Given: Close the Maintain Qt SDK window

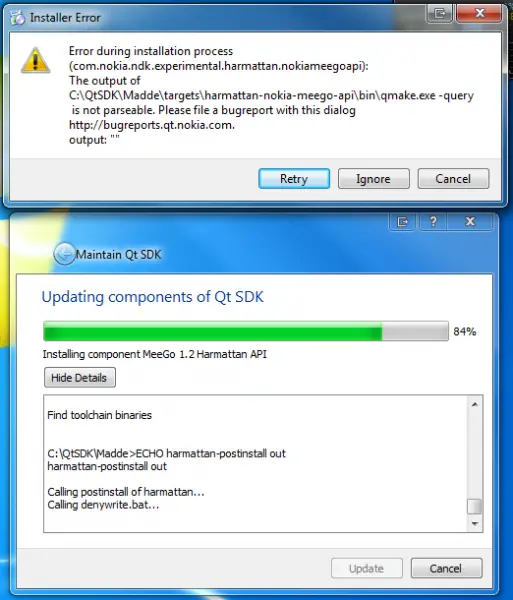Looking at the screenshot, I should click(470, 222).
